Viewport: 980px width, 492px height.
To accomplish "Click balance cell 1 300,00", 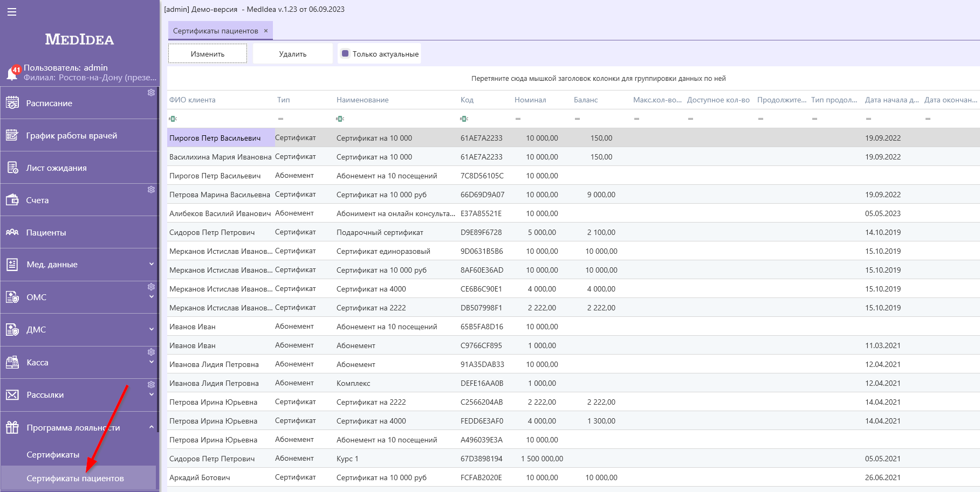I will tap(601, 421).
